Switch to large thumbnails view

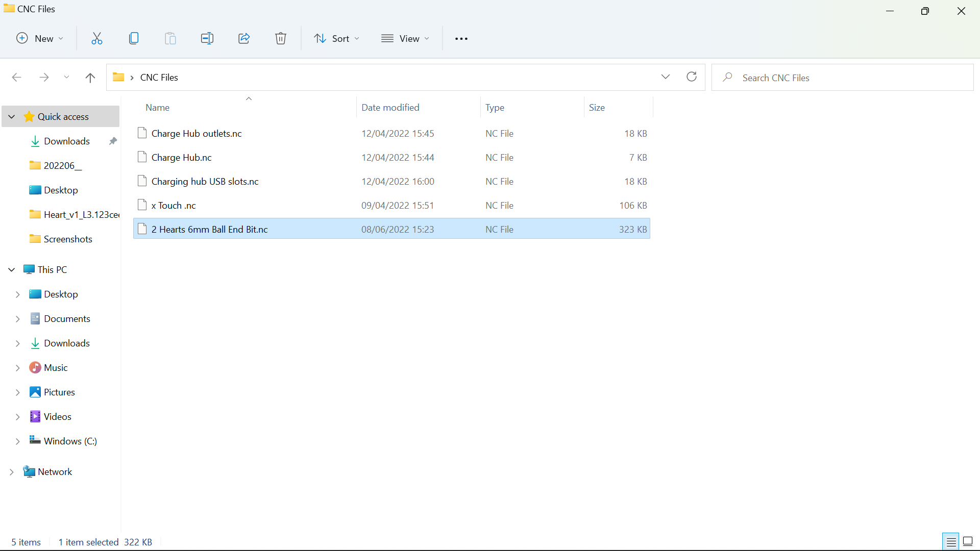coord(968,541)
